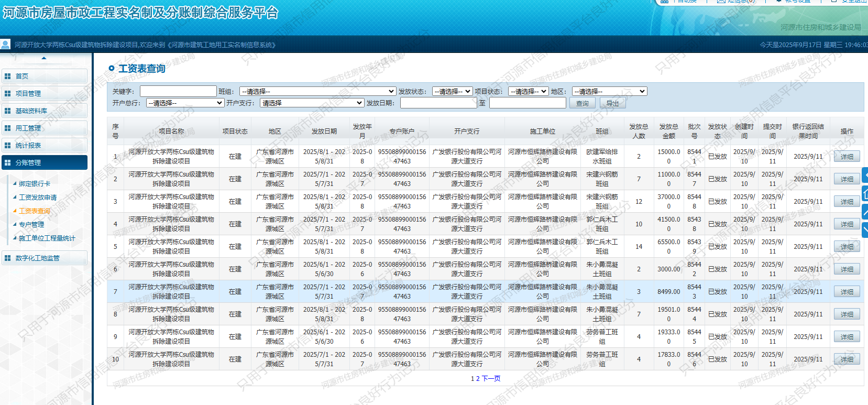868x405 pixels.
Task: Click the user avatar icon in welcome bar
Action: pyautogui.click(x=5, y=45)
